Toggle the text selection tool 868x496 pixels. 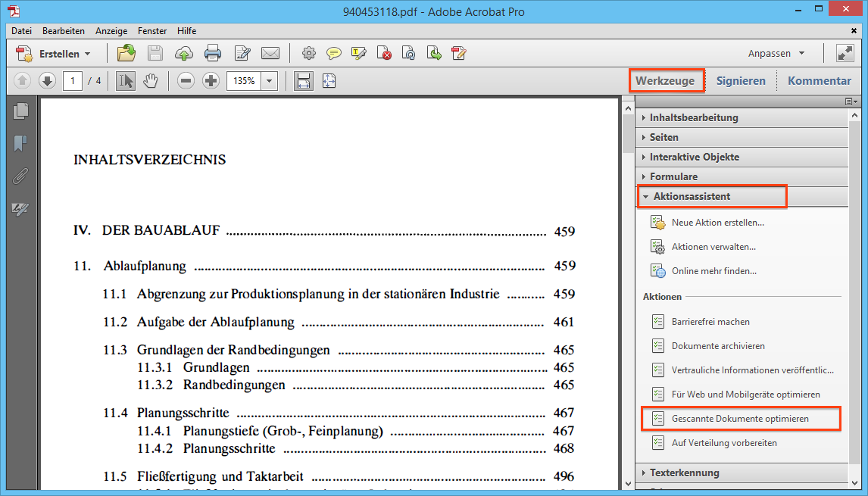point(126,81)
